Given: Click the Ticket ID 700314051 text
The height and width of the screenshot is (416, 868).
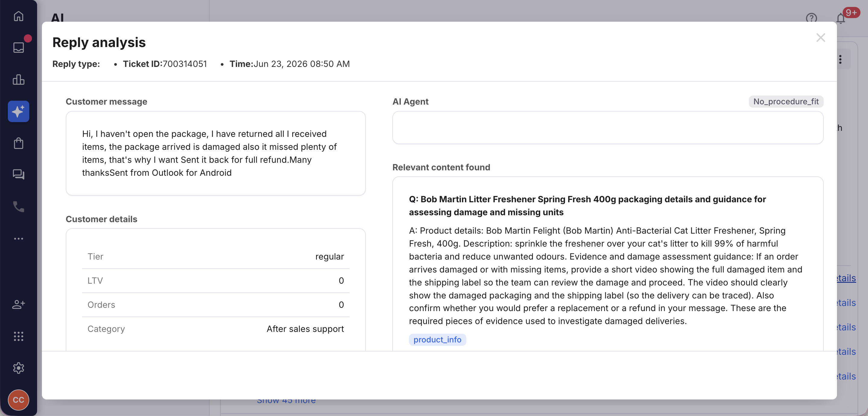Looking at the screenshot, I should point(165,64).
